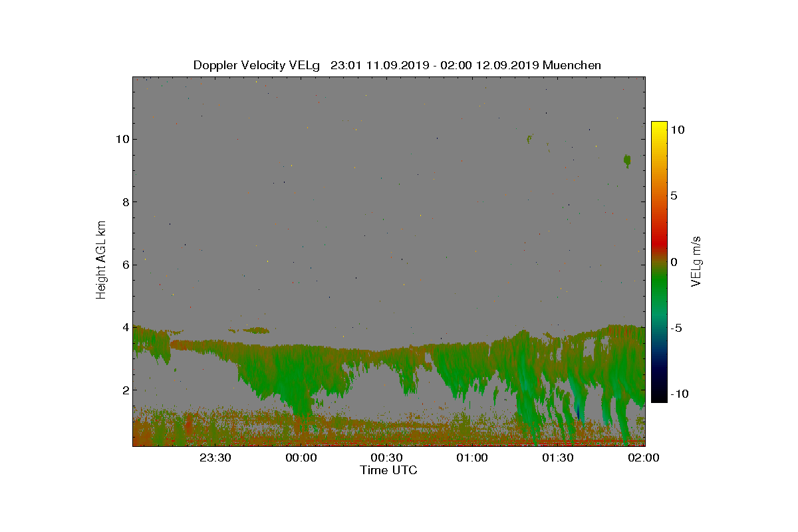Select the 'Height AGL km' axis label
The height and width of the screenshot is (532, 798).
coord(101,259)
